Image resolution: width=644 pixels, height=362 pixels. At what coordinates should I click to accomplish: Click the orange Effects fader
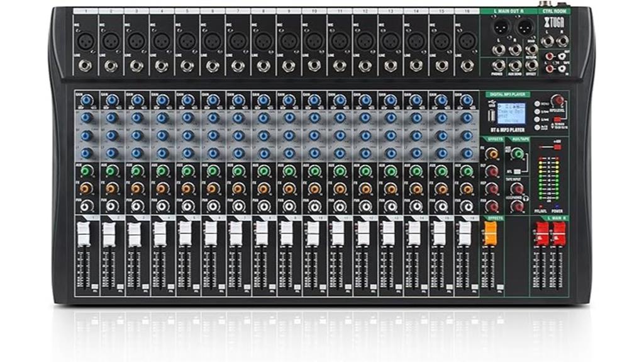(x=491, y=234)
